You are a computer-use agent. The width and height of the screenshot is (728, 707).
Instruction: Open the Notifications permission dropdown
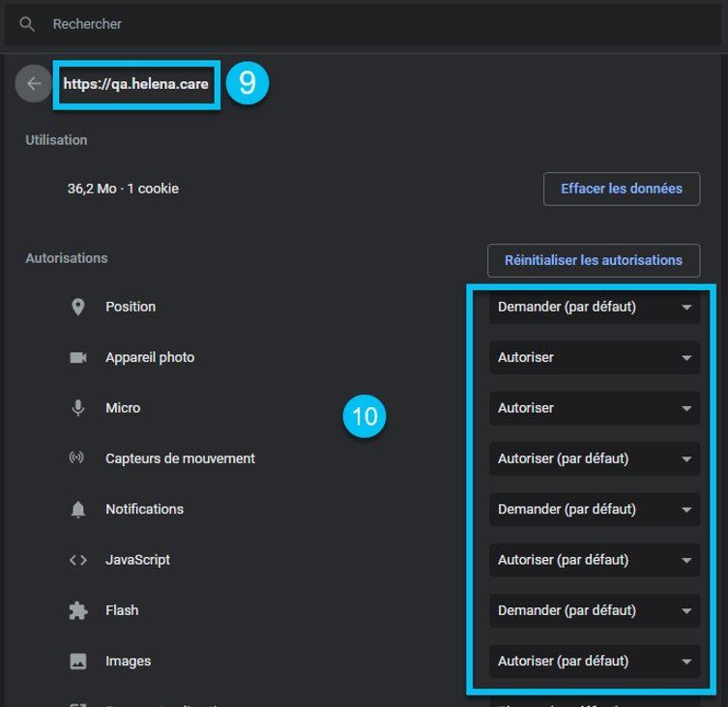click(x=595, y=510)
